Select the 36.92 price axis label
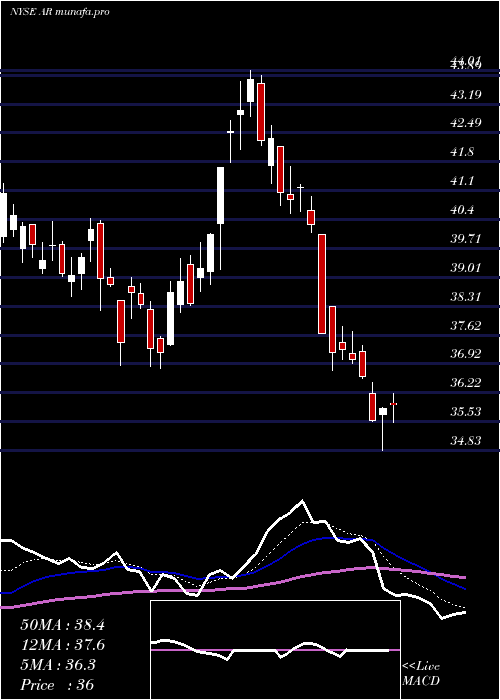500x700 pixels. (x=466, y=354)
